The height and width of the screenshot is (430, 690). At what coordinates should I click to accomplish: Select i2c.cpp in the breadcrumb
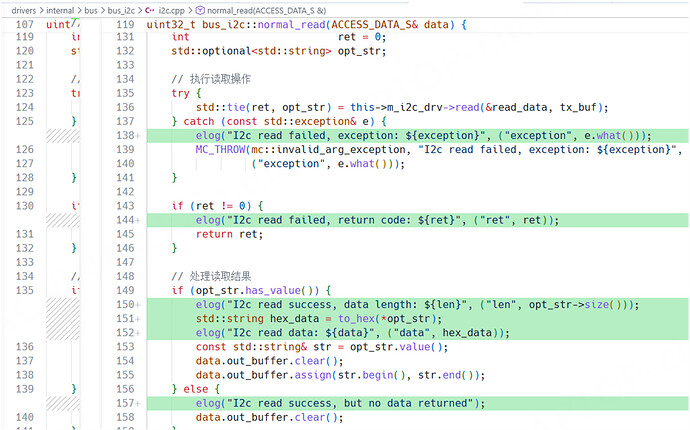[172, 9]
